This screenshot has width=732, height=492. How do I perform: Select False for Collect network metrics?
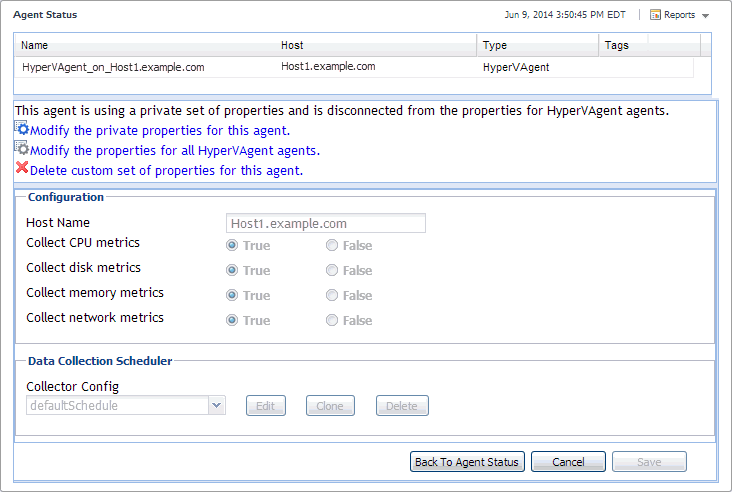tap(332, 320)
